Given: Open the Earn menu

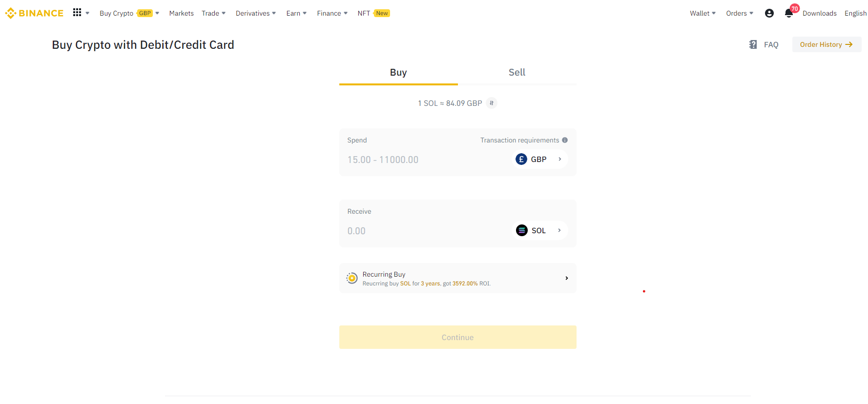Looking at the screenshot, I should tap(296, 13).
